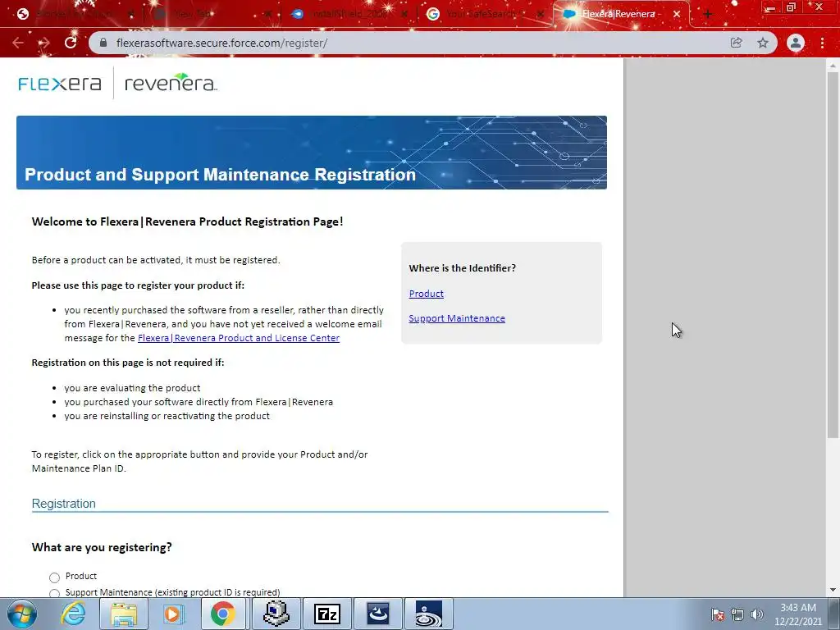Viewport: 840px width, 630px height.
Task: Open the Windows Start menu
Action: coord(22,614)
